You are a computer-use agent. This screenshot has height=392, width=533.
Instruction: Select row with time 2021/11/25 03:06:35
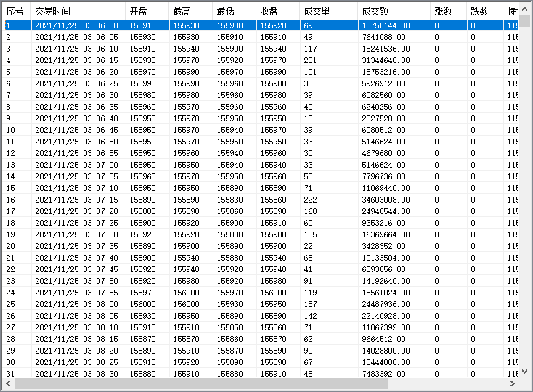(261, 107)
